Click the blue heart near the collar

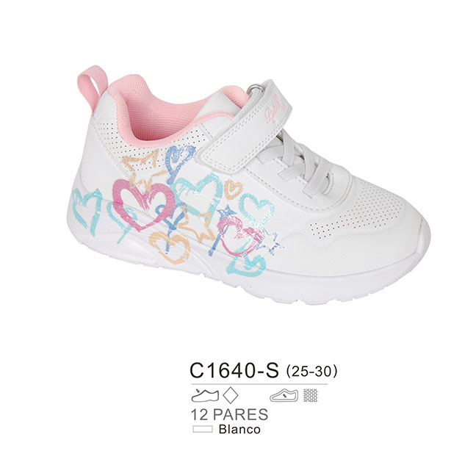coord(179,163)
